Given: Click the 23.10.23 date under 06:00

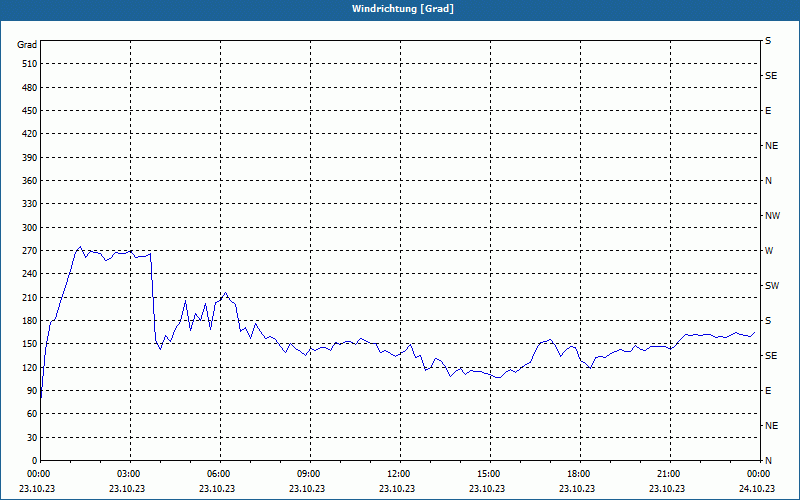Looking at the screenshot, I should [217, 489].
